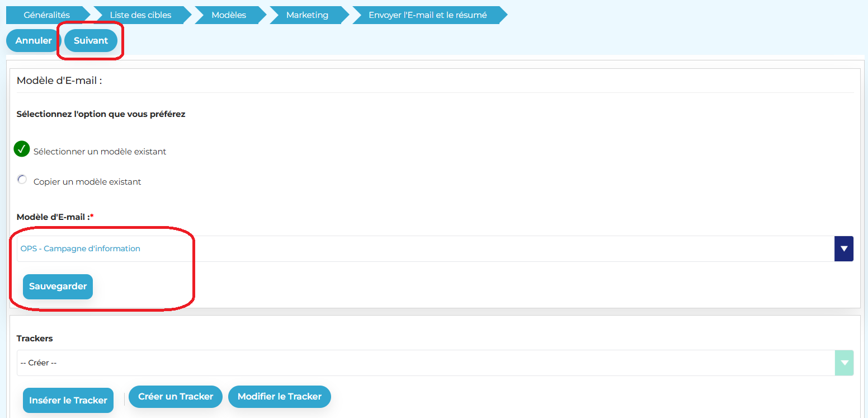Jump to the Marketing wizard step
The width and height of the screenshot is (868, 418).
[x=307, y=15]
